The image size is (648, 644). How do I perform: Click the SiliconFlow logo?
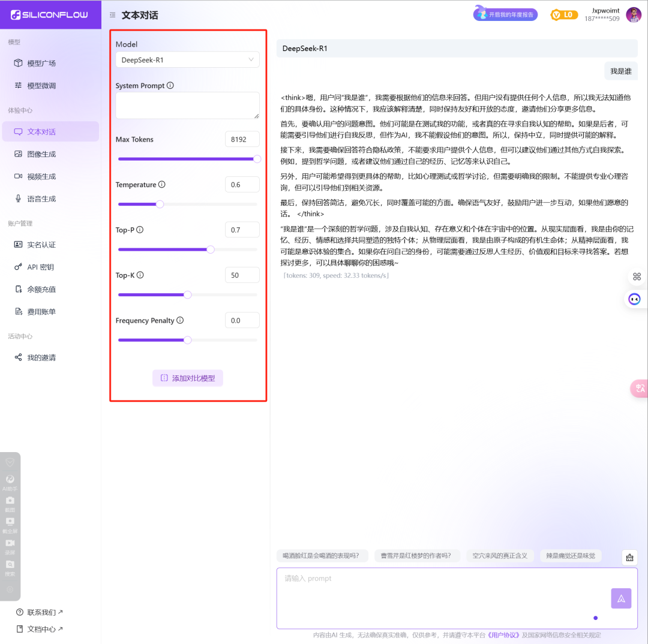pyautogui.click(x=49, y=15)
